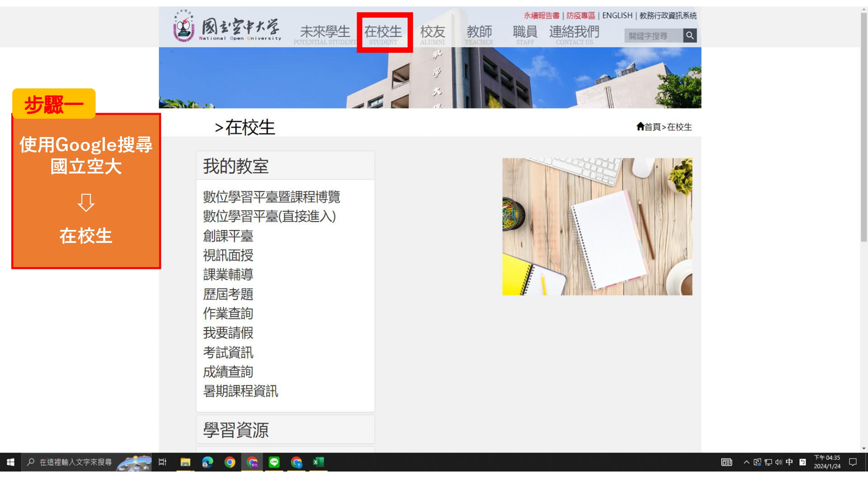Open Windows Task View button
The image size is (868, 488).
[162, 462]
